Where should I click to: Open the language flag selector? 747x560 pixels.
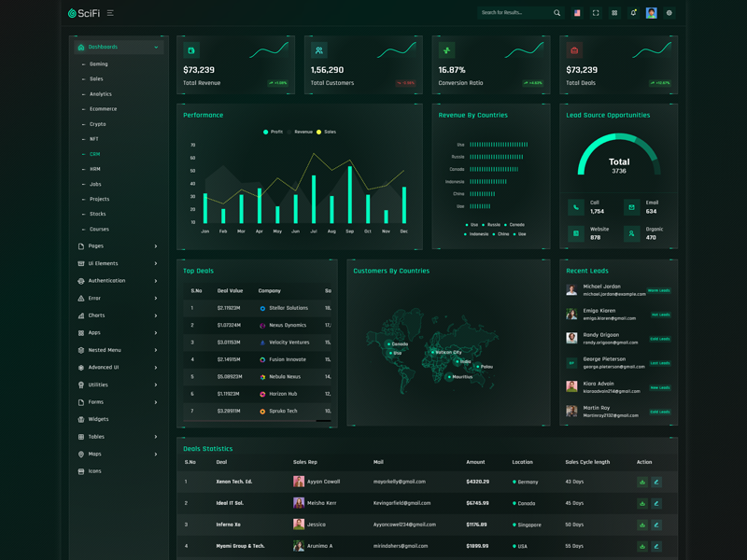coord(577,13)
